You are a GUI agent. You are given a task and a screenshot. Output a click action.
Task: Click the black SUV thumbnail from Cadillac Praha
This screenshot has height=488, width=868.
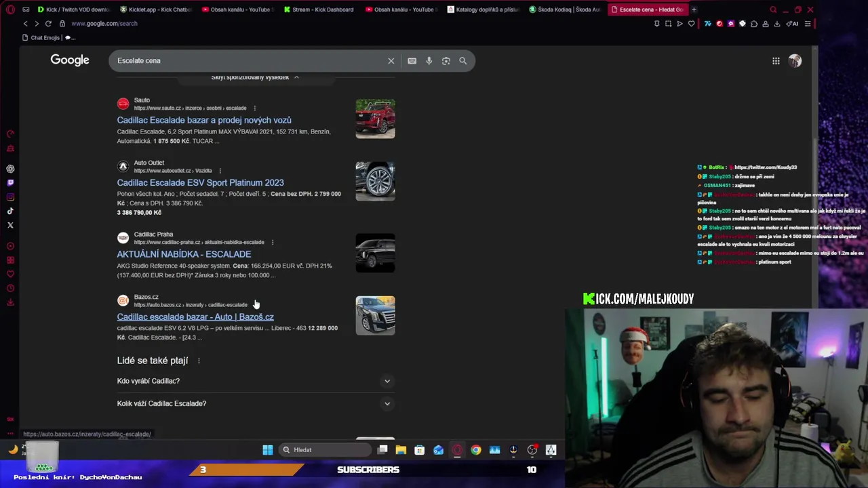375,253
